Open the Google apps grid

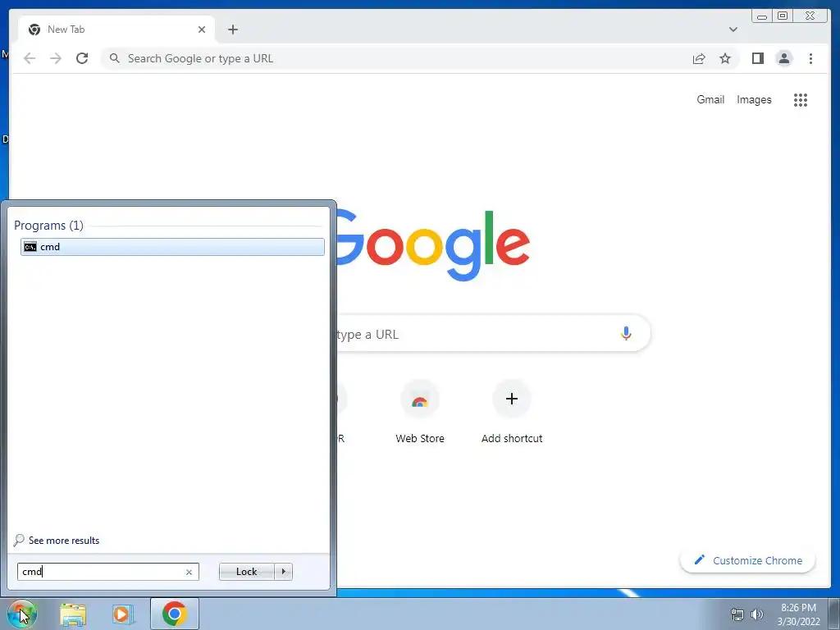point(801,99)
